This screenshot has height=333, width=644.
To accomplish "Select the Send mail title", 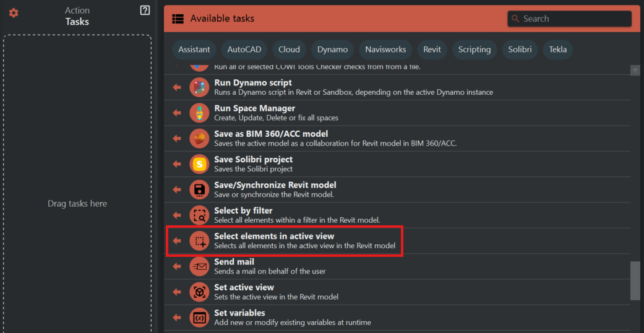I will click(234, 262).
